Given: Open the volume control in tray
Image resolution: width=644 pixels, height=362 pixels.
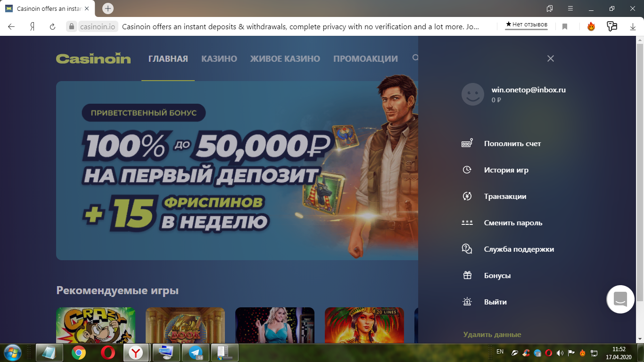Looking at the screenshot, I should pyautogui.click(x=560, y=353).
